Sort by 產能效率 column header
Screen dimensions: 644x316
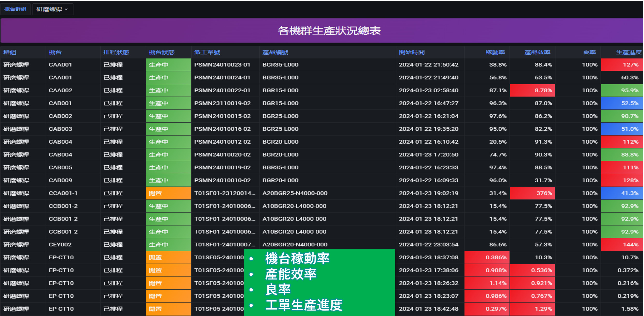tap(537, 52)
